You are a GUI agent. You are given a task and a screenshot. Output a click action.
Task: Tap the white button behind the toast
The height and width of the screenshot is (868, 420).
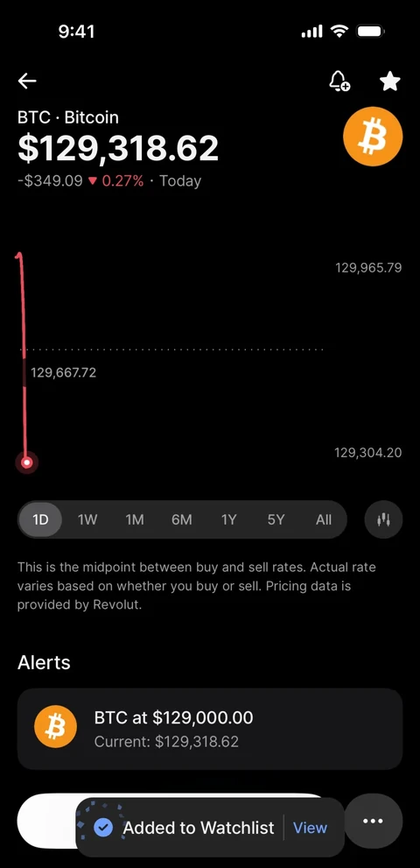[x=47, y=821]
